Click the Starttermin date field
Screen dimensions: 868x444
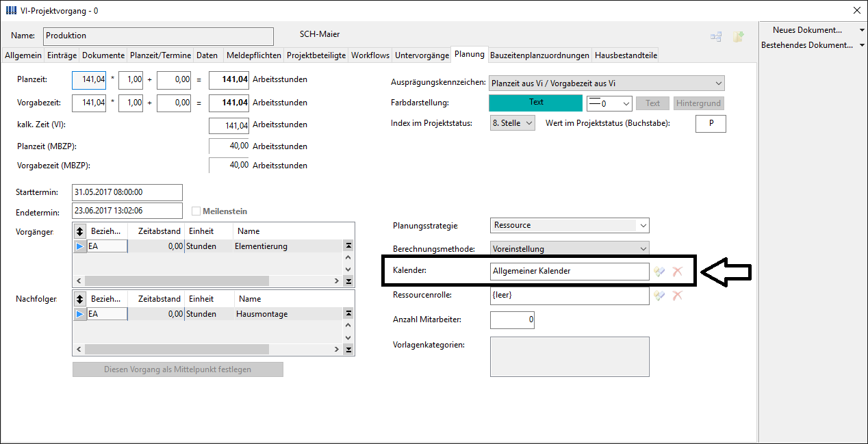127,192
